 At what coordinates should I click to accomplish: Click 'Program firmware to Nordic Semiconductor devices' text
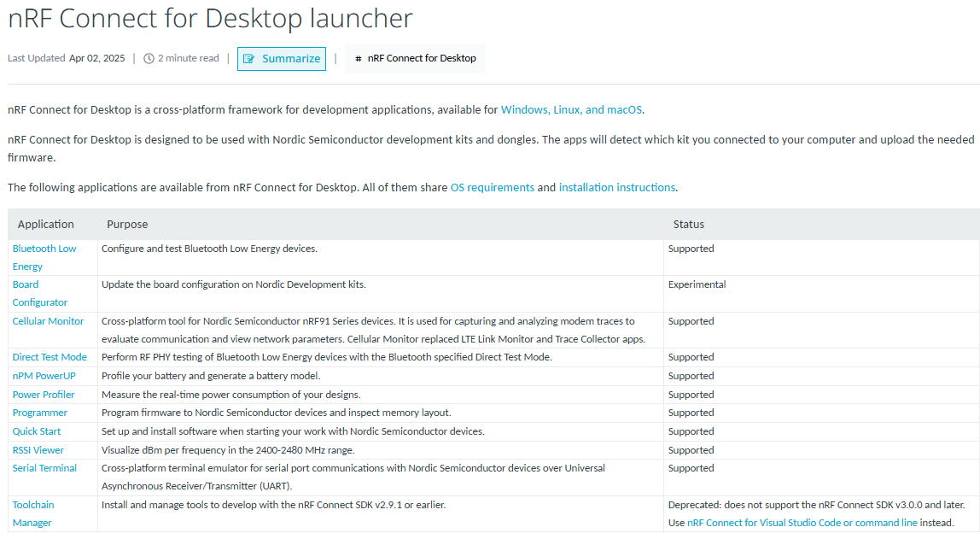277,413
